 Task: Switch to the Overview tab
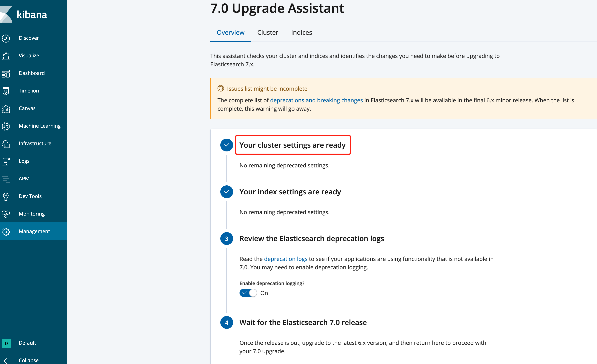pyautogui.click(x=230, y=32)
